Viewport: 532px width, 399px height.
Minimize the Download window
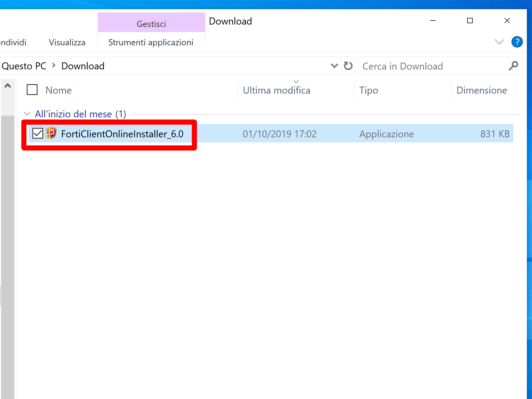(433, 21)
